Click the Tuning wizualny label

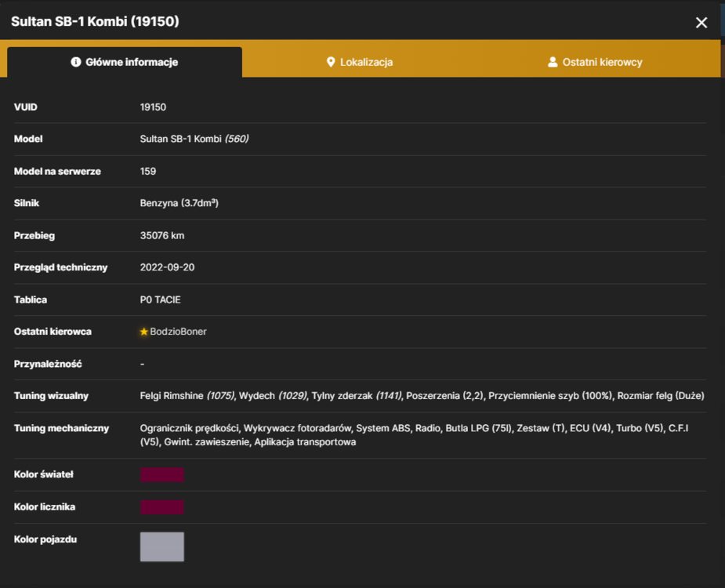click(51, 396)
